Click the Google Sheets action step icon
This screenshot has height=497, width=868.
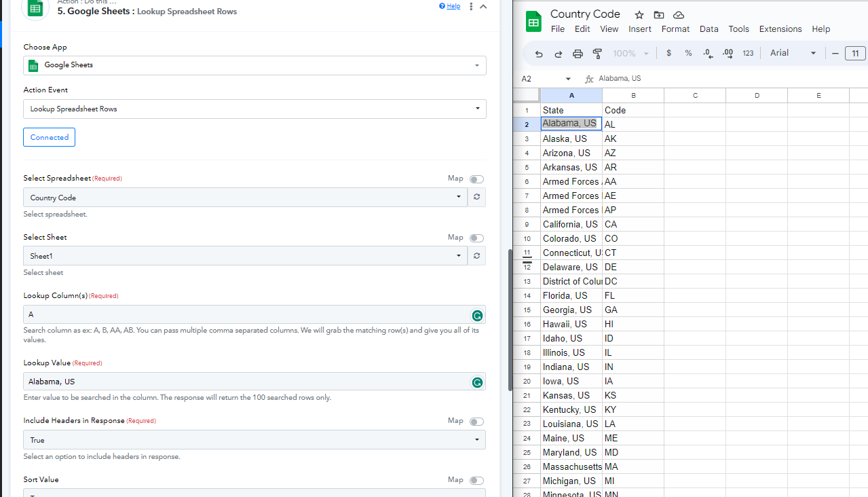coord(35,8)
